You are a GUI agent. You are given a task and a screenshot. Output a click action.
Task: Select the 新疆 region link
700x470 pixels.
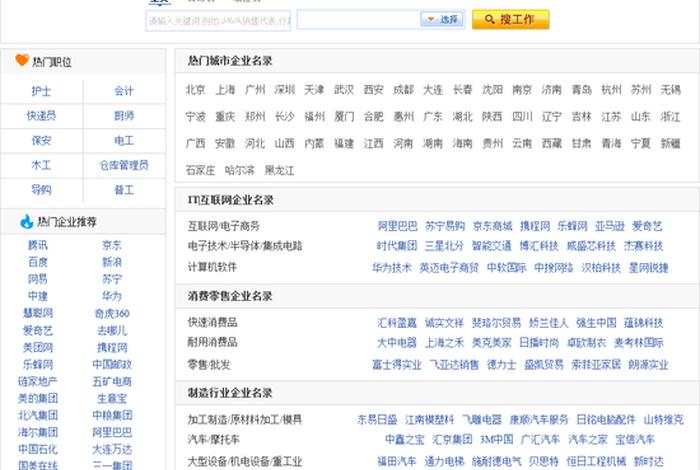tap(671, 143)
